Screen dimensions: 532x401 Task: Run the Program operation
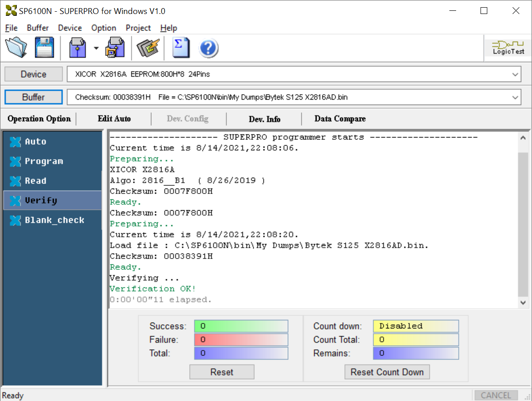pyautogui.click(x=52, y=161)
